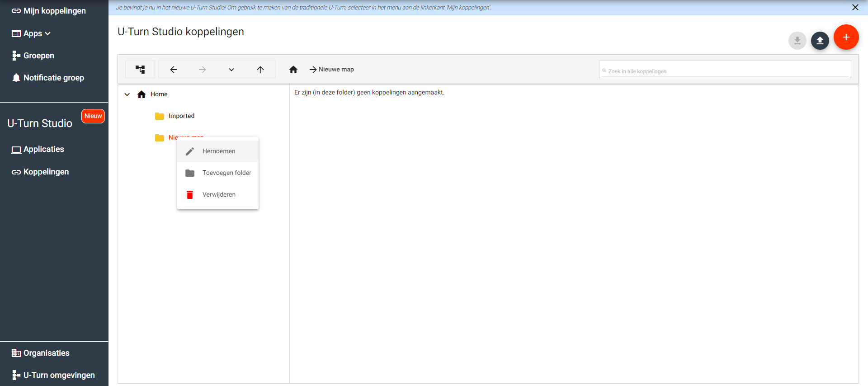This screenshot has height=386, width=868.
Task: Choose Hernoemen from the context menu
Action: [218, 151]
